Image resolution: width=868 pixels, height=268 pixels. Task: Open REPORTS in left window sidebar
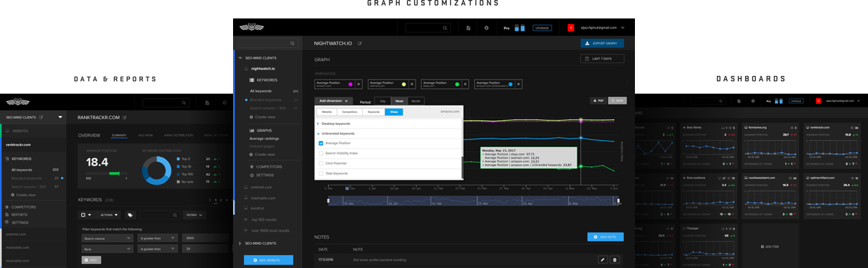(20, 214)
